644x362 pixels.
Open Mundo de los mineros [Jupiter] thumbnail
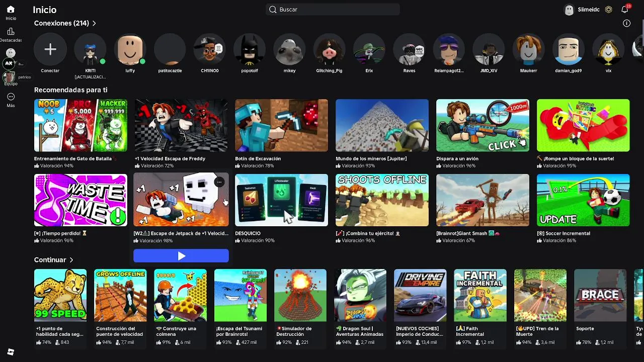[382, 125]
